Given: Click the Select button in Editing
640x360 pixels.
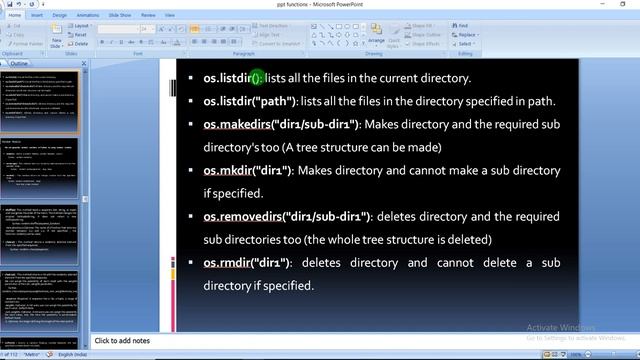Looking at the screenshot, I should (463, 44).
